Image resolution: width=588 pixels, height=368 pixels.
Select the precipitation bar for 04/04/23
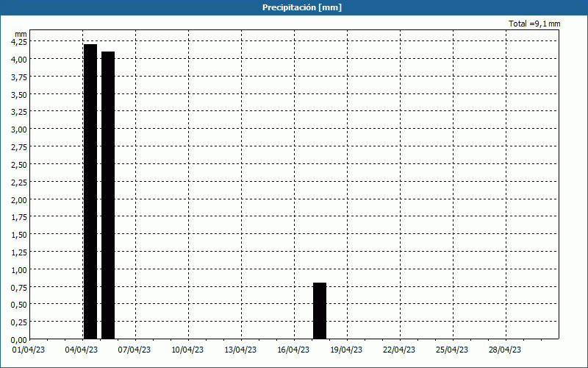click(x=90, y=191)
